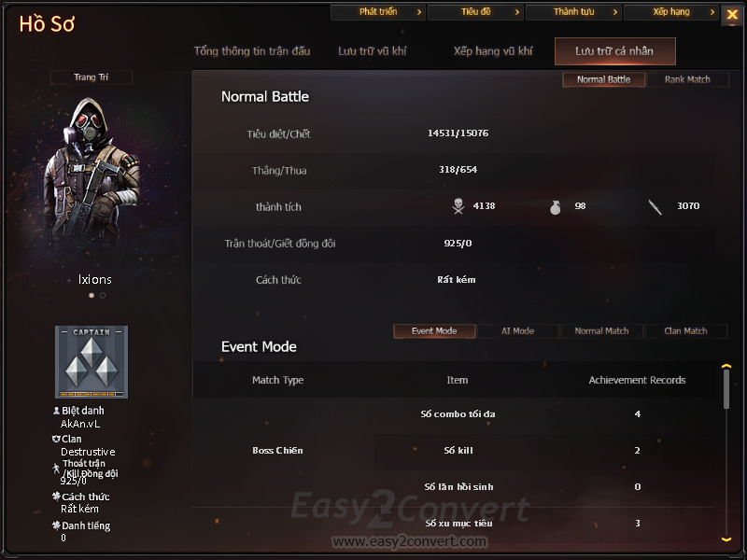
Task: Open Tổng thông tin trận đấu tab
Action: point(251,51)
